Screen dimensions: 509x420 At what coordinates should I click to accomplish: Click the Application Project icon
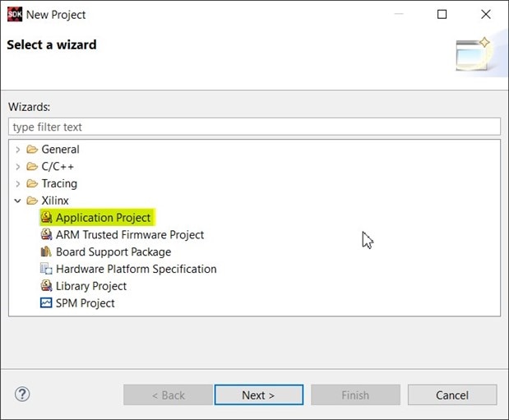[x=47, y=218]
